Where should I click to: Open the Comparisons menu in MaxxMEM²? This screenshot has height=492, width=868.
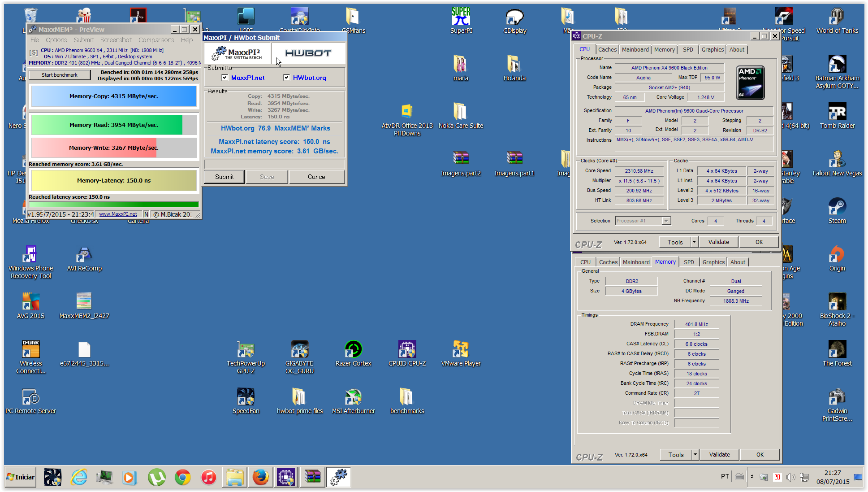[x=156, y=40]
